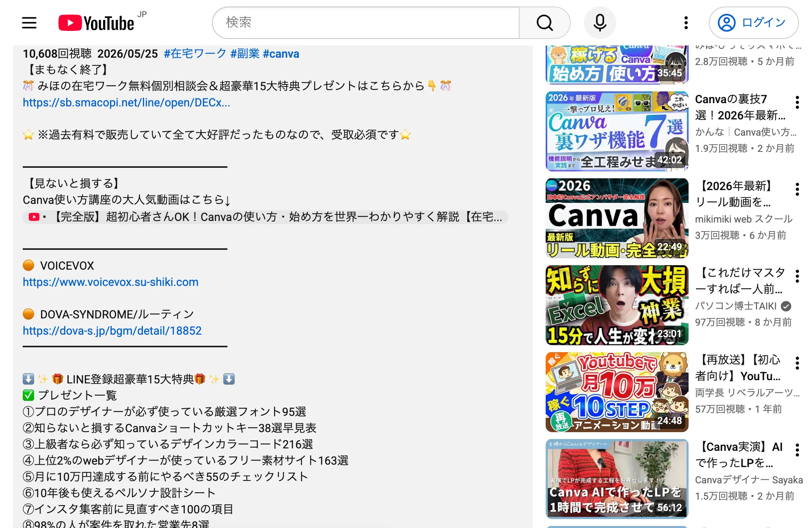Click the ②Canvaショートカットキー38選早見表 item
This screenshot has width=812, height=528.
170,428
